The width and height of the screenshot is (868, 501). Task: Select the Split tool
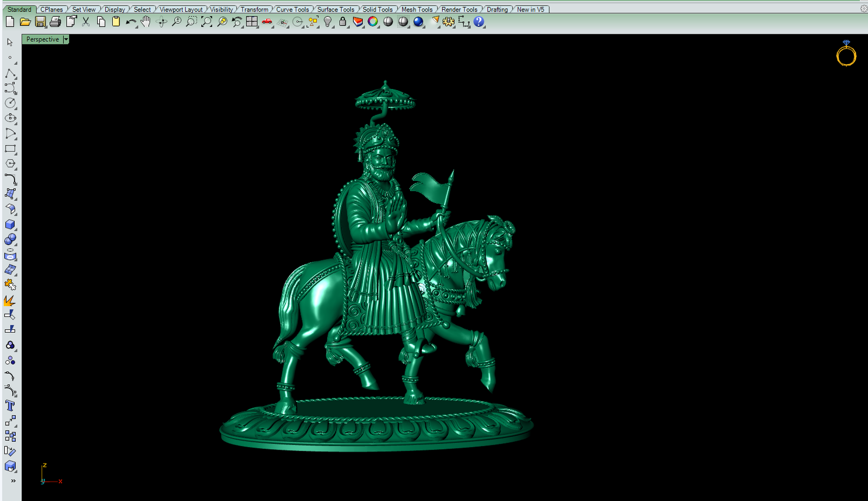pos(10,330)
